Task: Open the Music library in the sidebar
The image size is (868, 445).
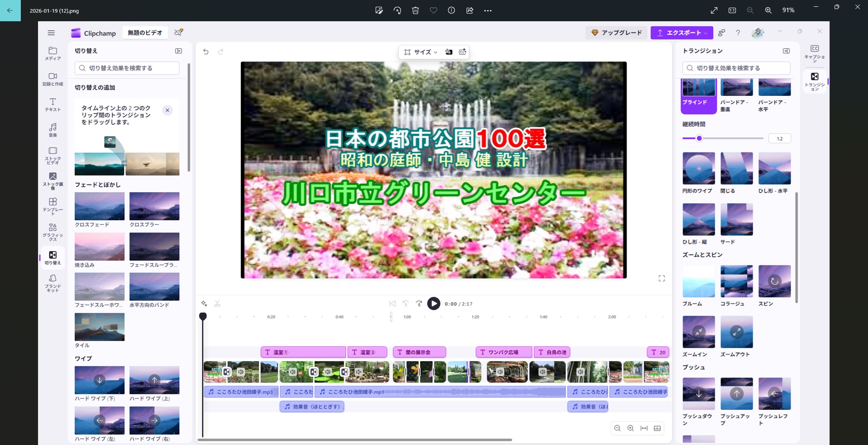Action: click(x=52, y=130)
